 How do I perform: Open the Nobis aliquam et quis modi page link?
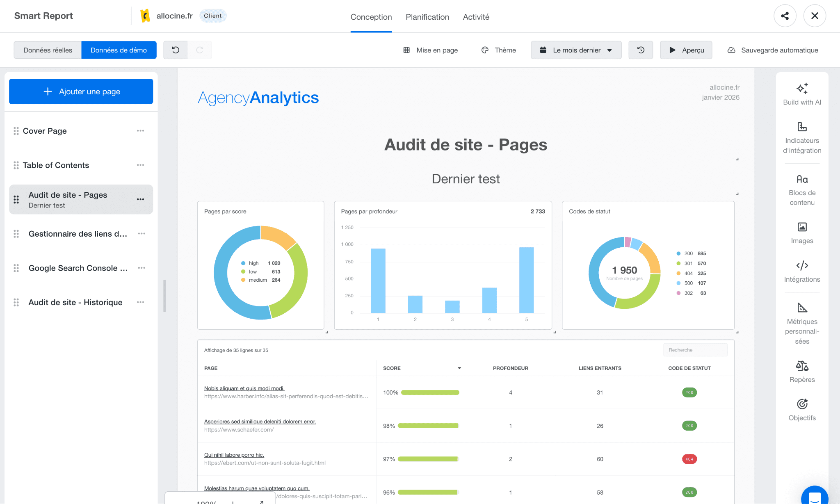point(244,388)
